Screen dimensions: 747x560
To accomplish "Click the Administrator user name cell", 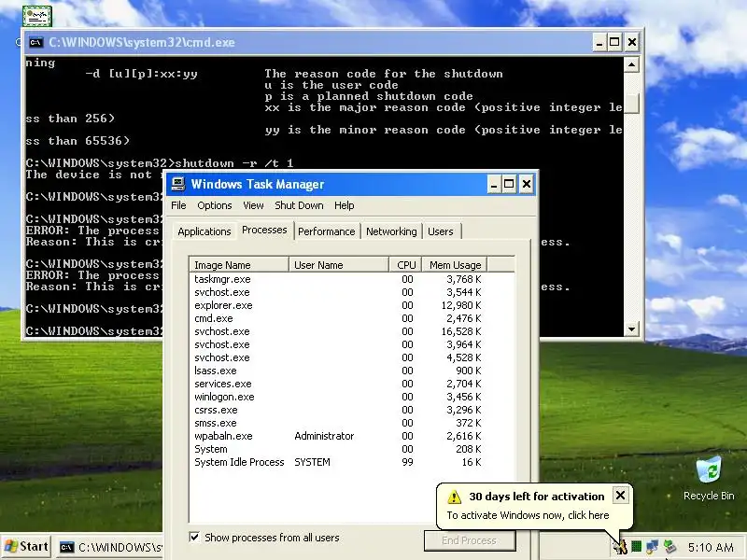I will coord(324,436).
